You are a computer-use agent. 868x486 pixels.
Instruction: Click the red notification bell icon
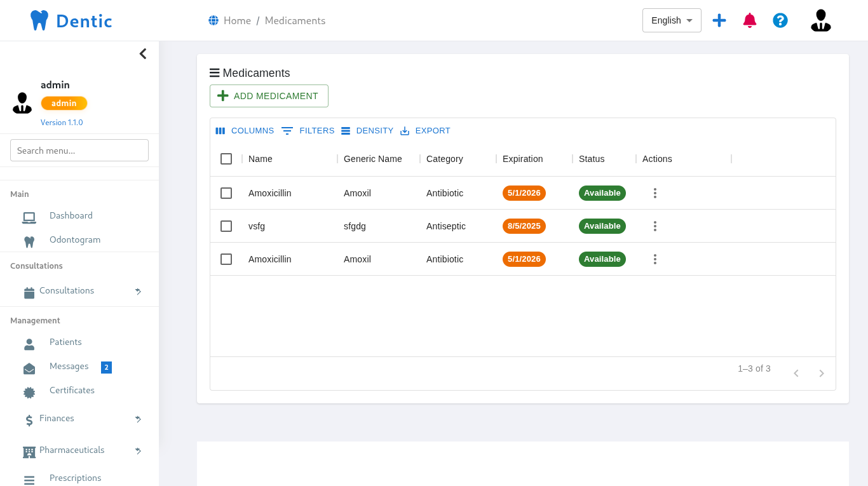(750, 20)
